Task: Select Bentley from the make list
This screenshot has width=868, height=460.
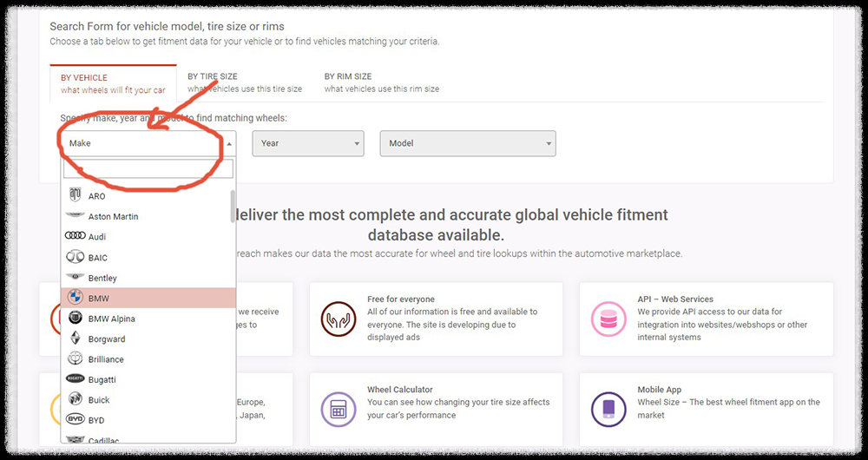Action: point(148,278)
